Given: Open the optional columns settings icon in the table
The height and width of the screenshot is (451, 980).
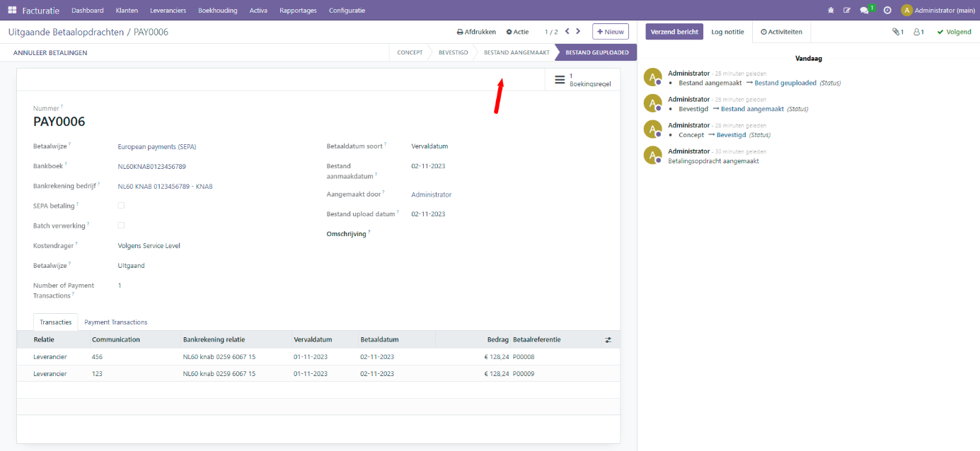Looking at the screenshot, I should tap(608, 340).
